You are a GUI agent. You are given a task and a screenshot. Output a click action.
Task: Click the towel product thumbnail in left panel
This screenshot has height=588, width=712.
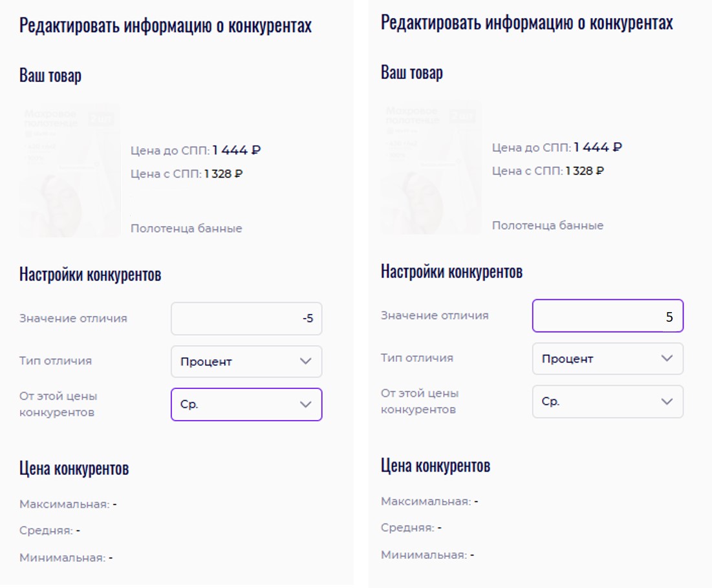70,171
